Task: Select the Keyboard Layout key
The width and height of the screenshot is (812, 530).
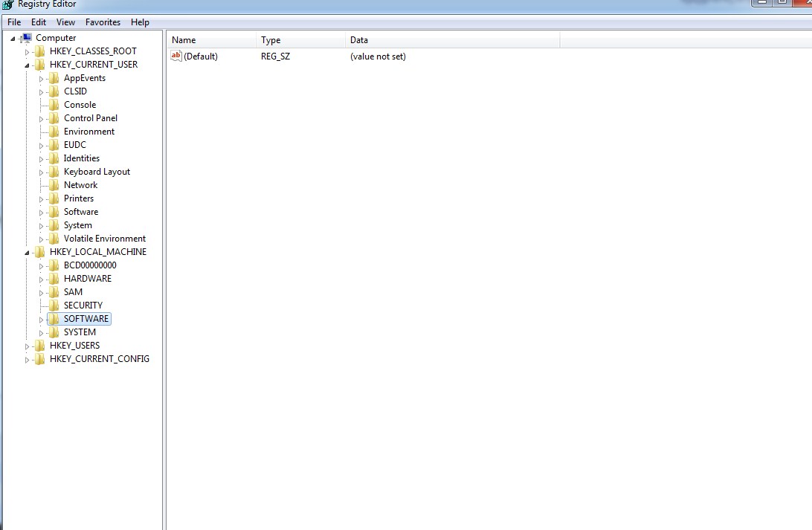Action: point(97,171)
